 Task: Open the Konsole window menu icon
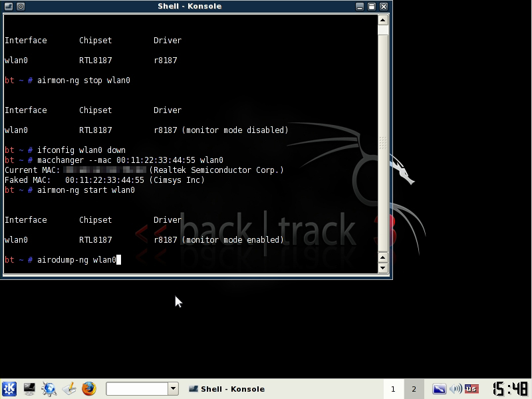click(9, 7)
